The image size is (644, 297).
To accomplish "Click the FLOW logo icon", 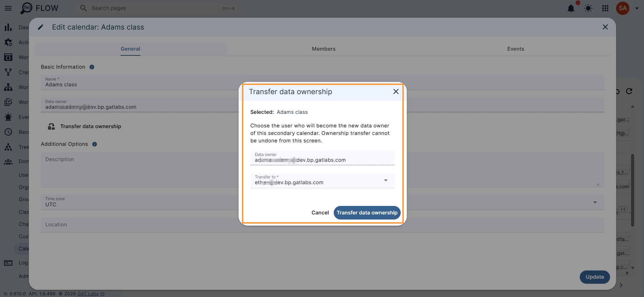I will pyautogui.click(x=26, y=8).
